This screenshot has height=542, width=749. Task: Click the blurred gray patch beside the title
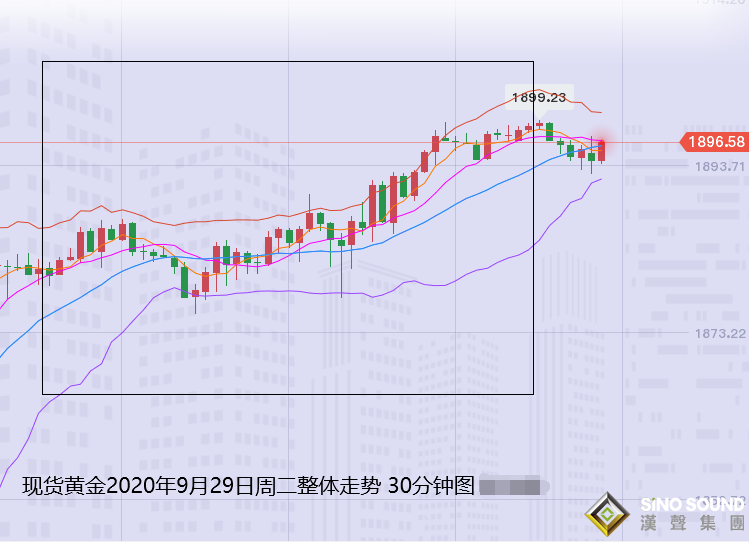coord(514,487)
